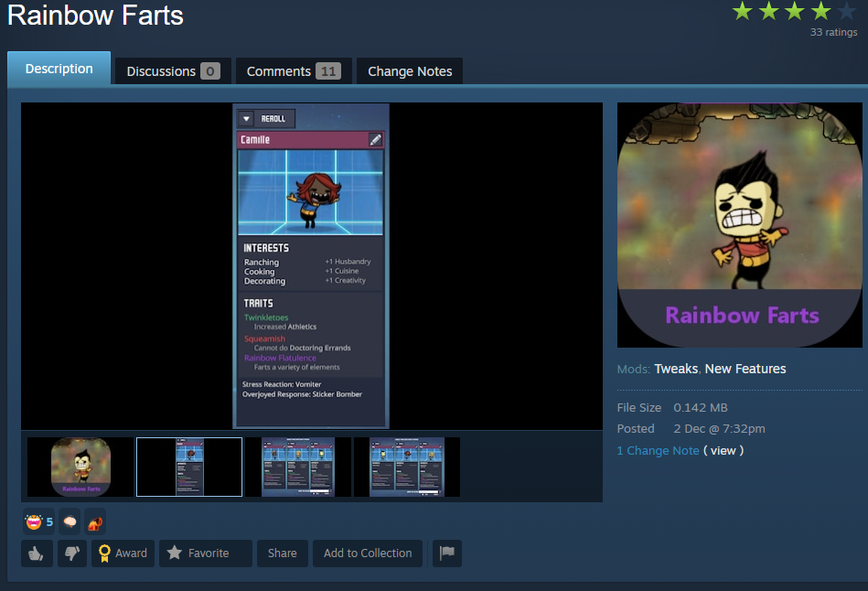The width and height of the screenshot is (868, 591).
Task: Select the fourth screenshot thumbnail
Action: pos(407,467)
